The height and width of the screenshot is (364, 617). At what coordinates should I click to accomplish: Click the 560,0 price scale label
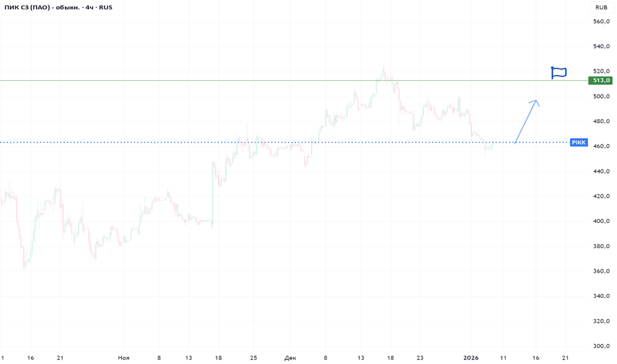point(600,22)
